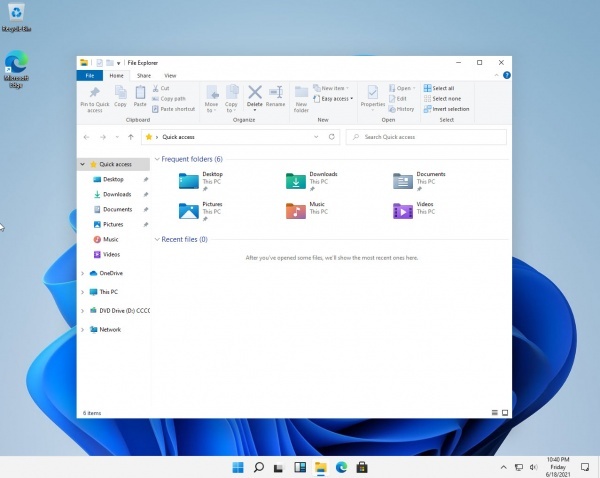Image resolution: width=600 pixels, height=478 pixels.
Task: Go forward using the forward arrow
Action: pyautogui.click(x=103, y=137)
